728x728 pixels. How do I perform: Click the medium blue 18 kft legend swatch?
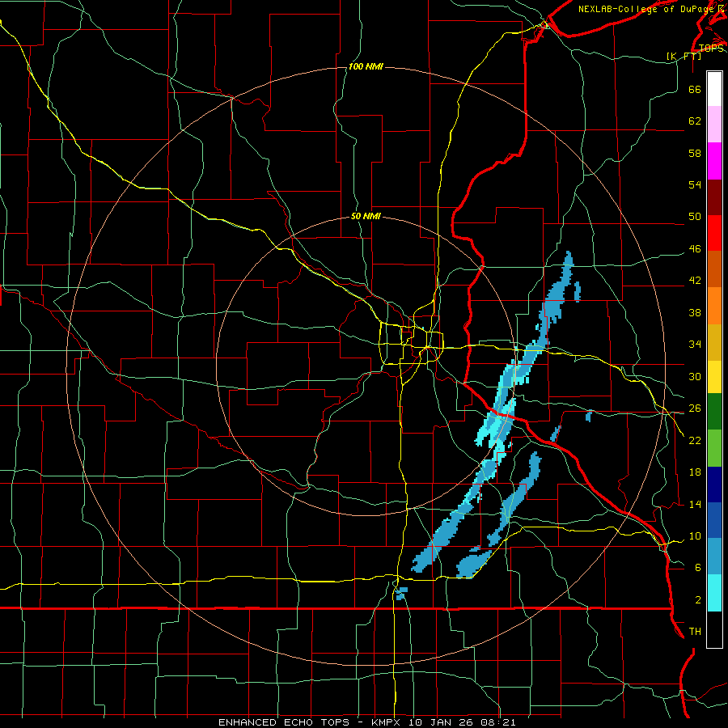point(714,520)
